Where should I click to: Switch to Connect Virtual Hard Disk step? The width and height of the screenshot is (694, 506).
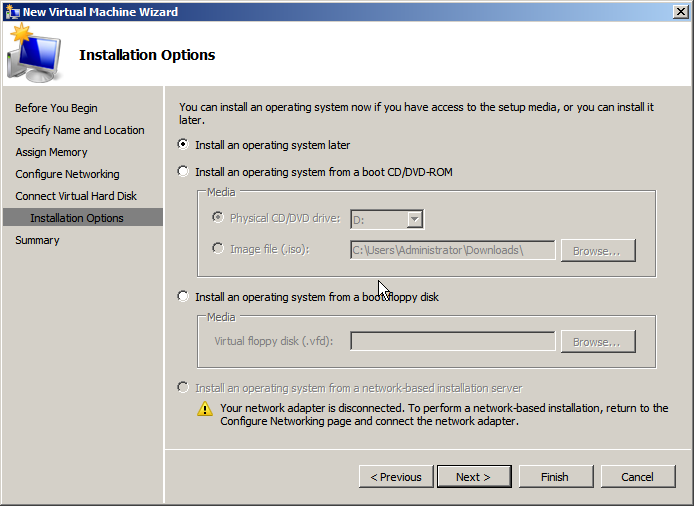pos(76,196)
